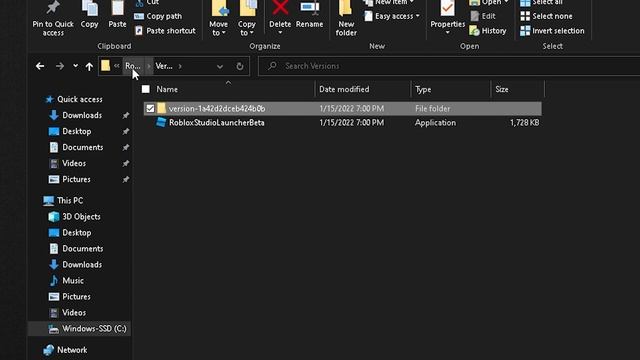The image size is (640, 360).
Task: Open the Properties button
Action: 447,18
